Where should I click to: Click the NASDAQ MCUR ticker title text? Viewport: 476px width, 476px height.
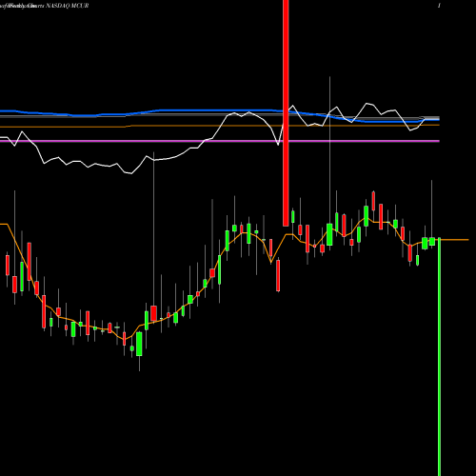pyautogui.click(x=68, y=6)
